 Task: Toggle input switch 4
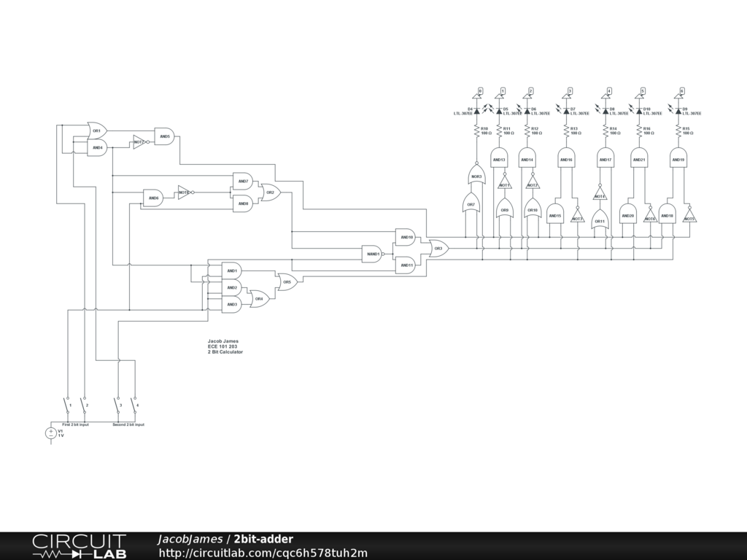134,403
